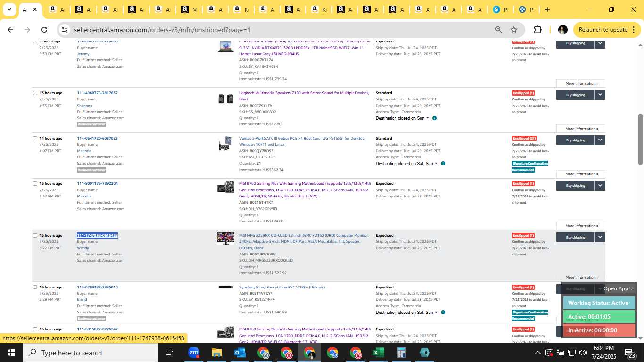The image size is (644, 362).
Task: Click the Task View taskbar icon
Action: tap(170, 353)
